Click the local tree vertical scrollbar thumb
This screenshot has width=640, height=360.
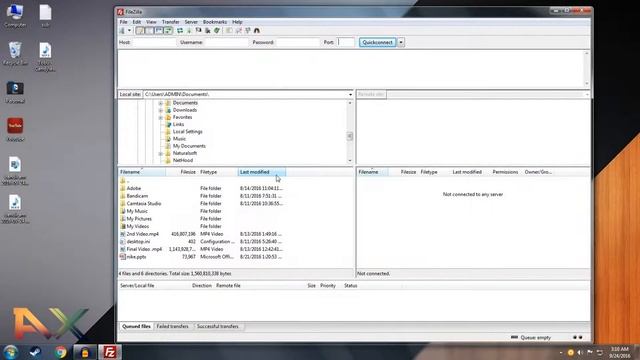[x=350, y=136]
